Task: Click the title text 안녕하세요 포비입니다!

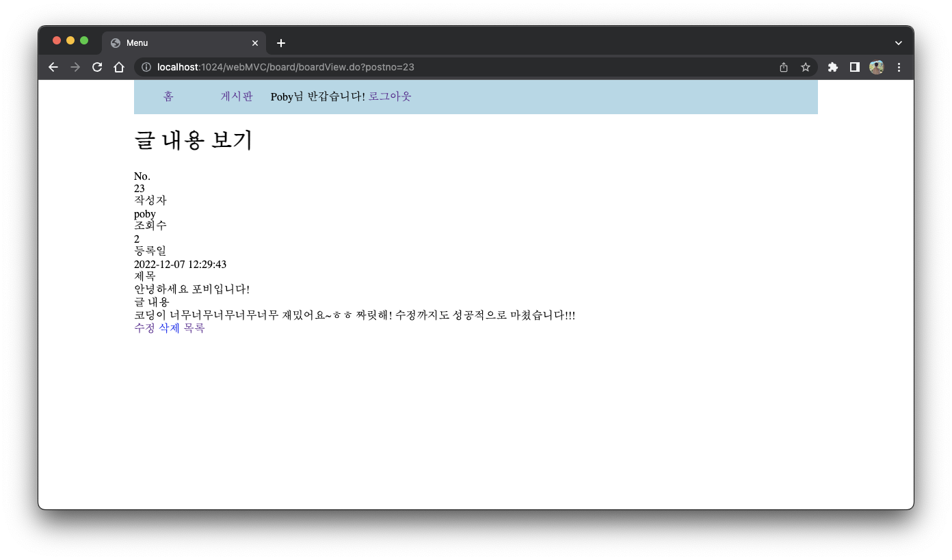Action: pyautogui.click(x=191, y=289)
